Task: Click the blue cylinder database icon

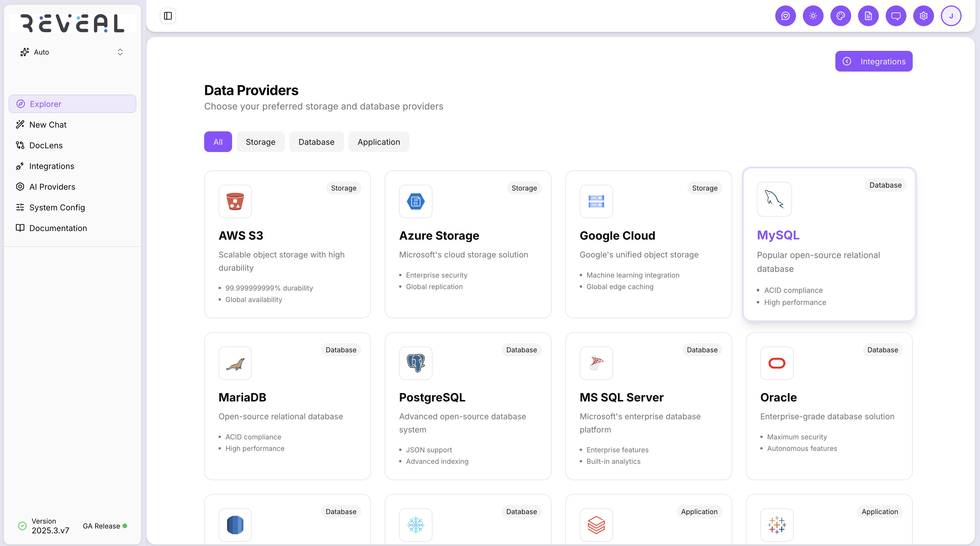Action: tap(235, 525)
